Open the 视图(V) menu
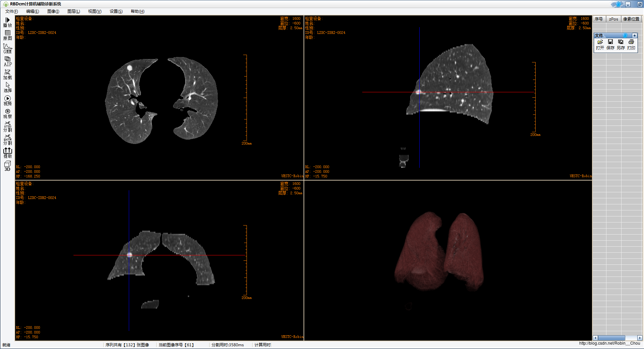Viewport: 644px width, 349px height. pyautogui.click(x=95, y=11)
